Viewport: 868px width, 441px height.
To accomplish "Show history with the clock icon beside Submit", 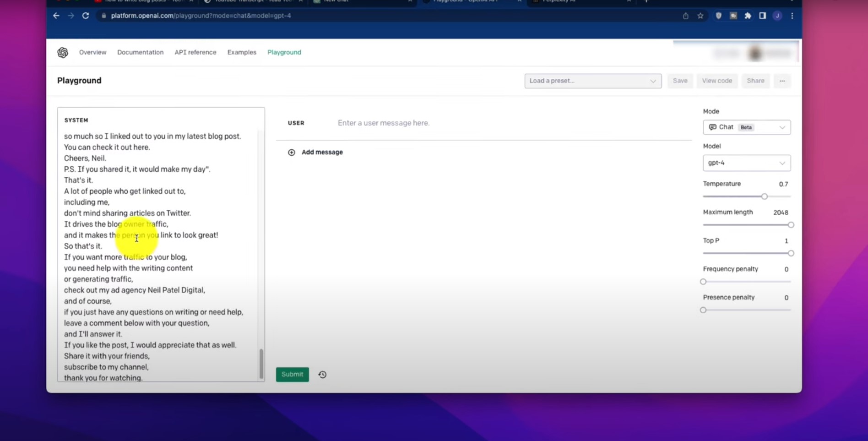I will [x=322, y=375].
